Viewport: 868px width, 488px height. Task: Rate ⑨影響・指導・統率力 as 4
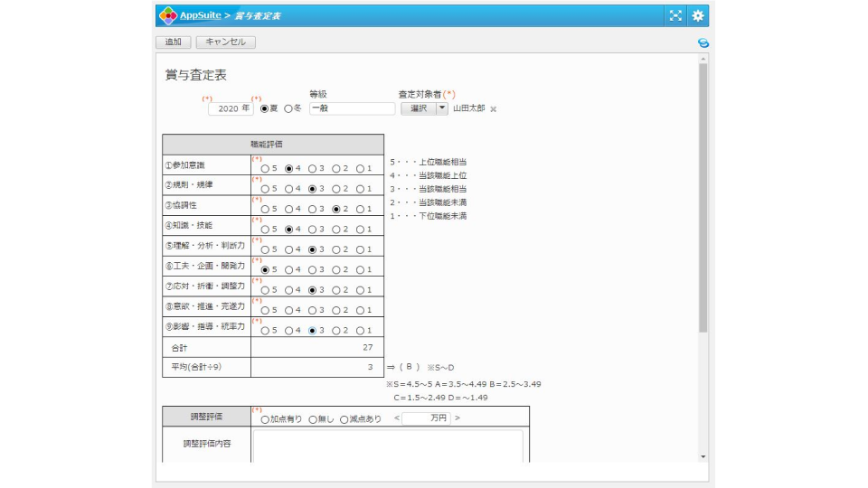(x=289, y=331)
